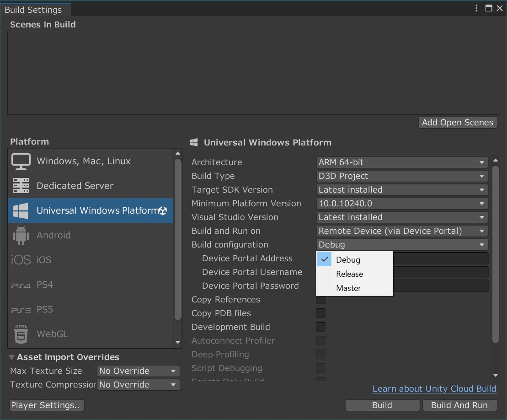
Task: Click the Device Portal Username field
Action: (440, 272)
